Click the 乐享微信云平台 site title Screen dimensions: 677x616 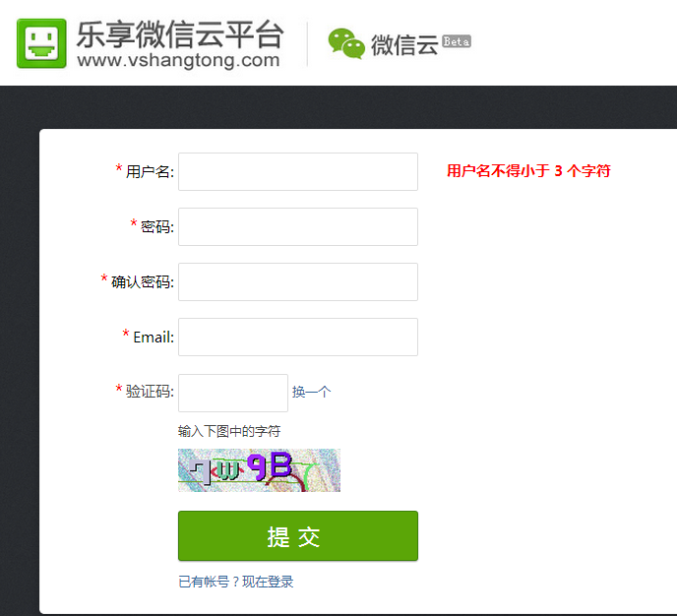tap(180, 34)
